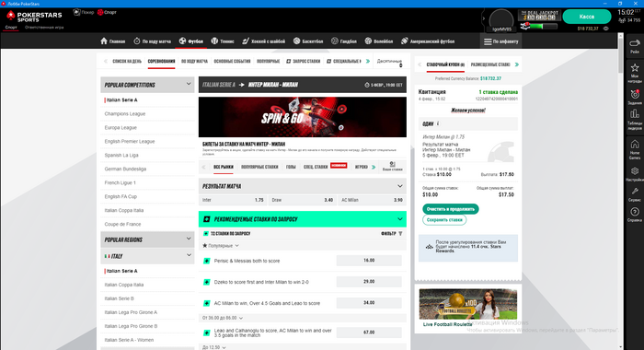Go to Главная home icon
644x350 pixels.
point(104,41)
